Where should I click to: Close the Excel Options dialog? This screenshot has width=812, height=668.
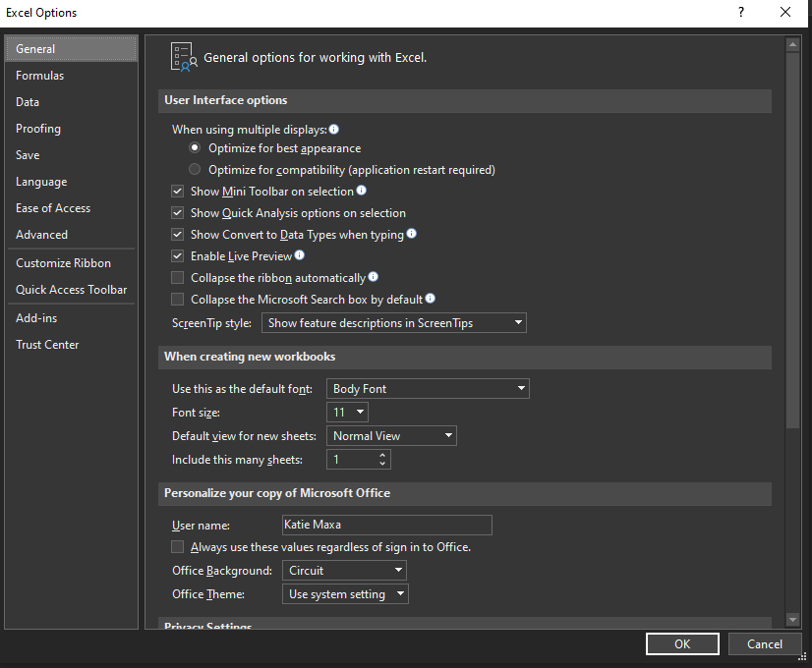(x=785, y=13)
